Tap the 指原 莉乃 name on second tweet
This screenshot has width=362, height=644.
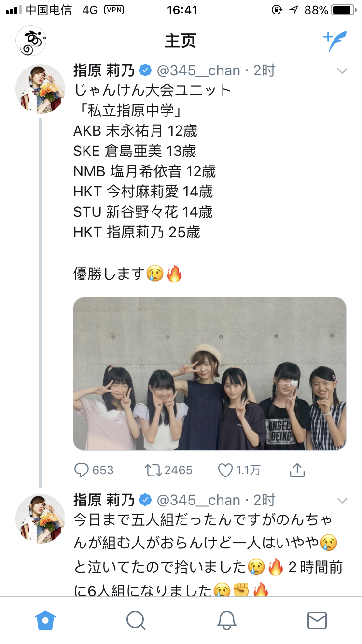coord(104,500)
